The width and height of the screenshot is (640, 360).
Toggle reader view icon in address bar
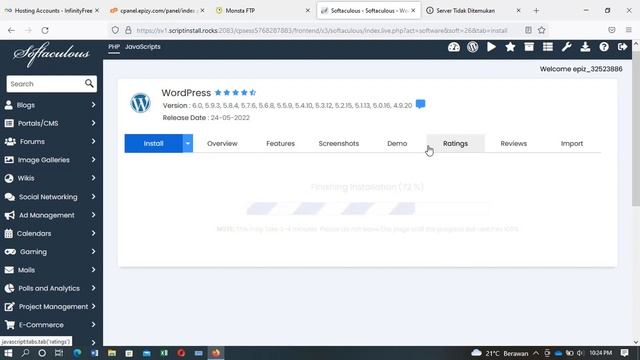pyautogui.click(x=528, y=30)
